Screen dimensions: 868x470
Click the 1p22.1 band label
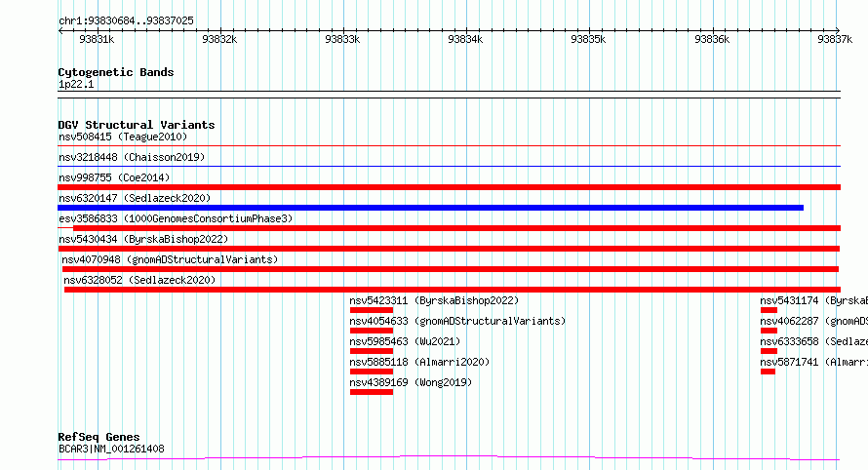click(76, 84)
